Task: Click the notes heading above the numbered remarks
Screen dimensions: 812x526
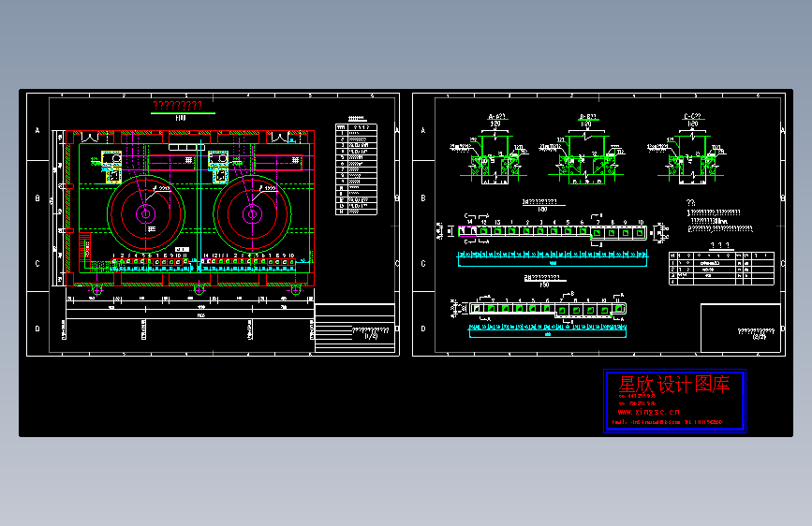Action: pos(691,202)
